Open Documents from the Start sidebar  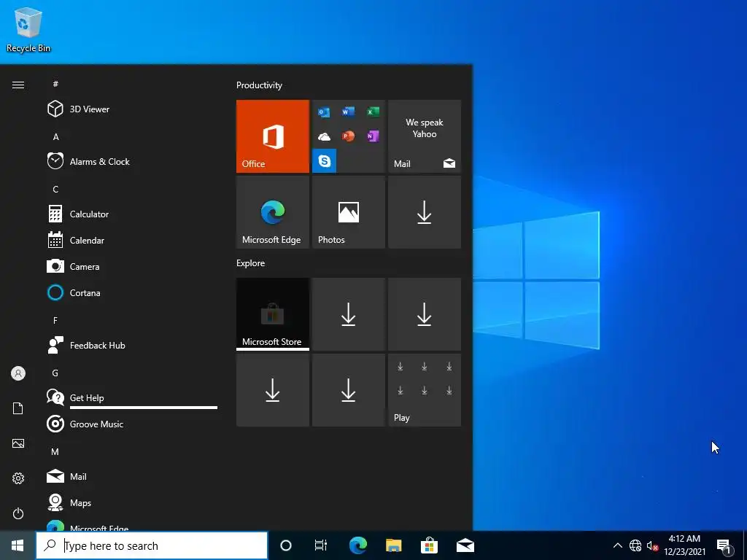click(x=18, y=408)
